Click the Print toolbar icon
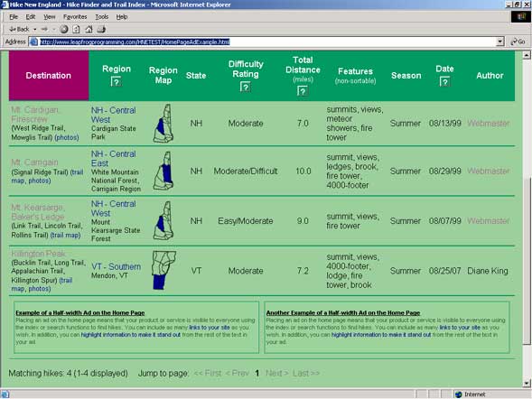The width and height of the screenshot is (532, 399). point(101,30)
